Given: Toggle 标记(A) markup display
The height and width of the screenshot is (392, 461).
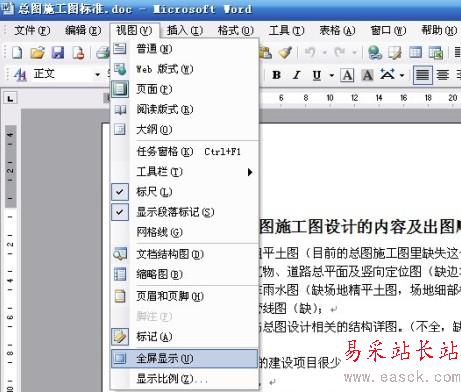Looking at the screenshot, I should 184,337.
